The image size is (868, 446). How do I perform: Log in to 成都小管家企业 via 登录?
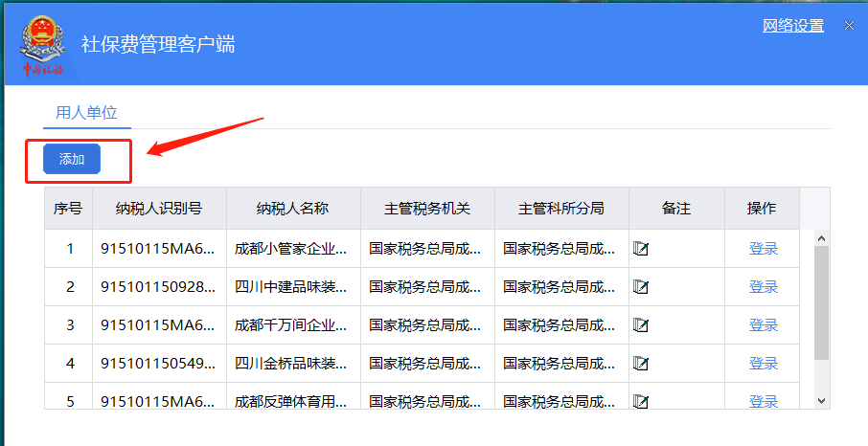coord(764,249)
